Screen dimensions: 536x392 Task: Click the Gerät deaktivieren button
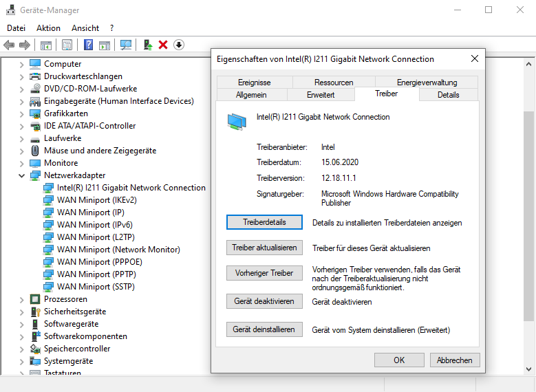pyautogui.click(x=264, y=301)
